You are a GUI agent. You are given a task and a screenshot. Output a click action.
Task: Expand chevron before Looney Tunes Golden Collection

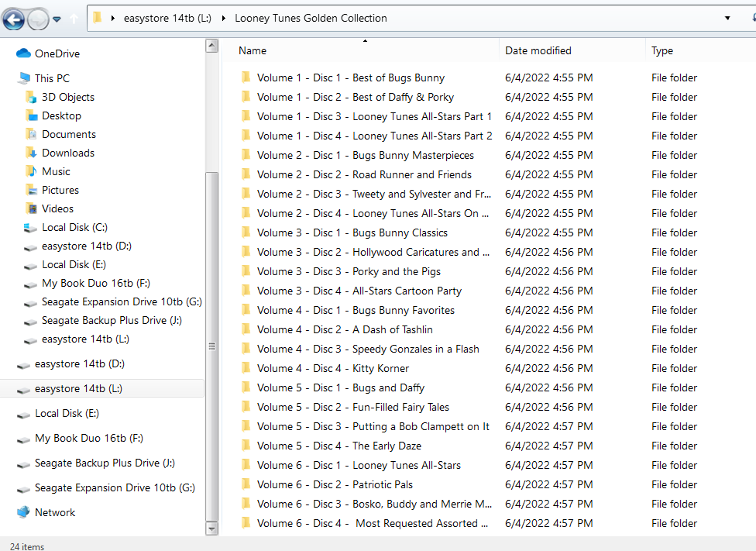(224, 19)
